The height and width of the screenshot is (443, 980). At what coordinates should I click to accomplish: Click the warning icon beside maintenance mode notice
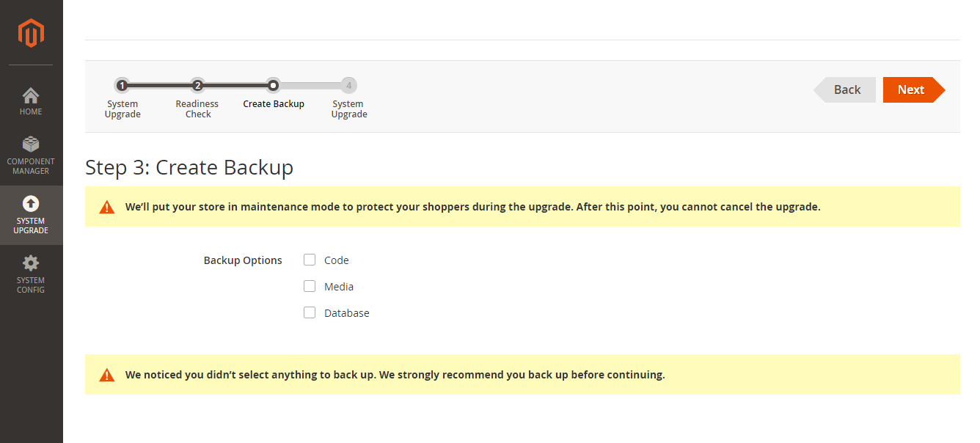click(x=107, y=207)
